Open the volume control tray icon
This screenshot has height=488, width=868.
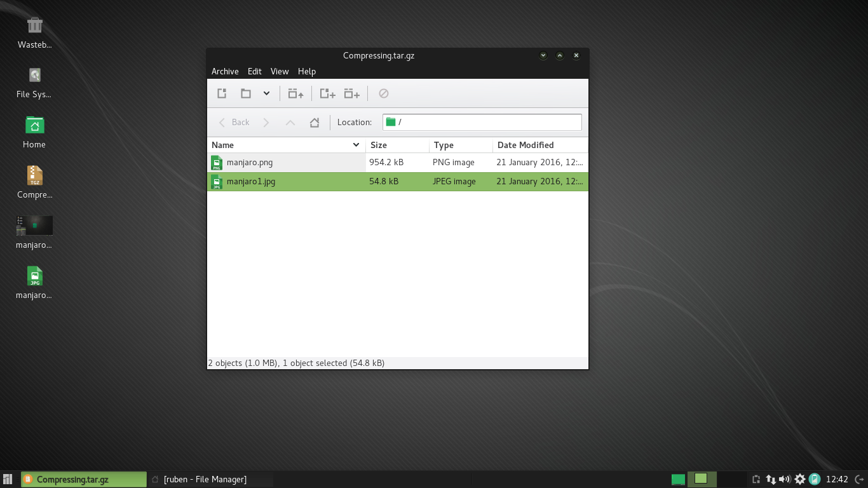[785, 479]
